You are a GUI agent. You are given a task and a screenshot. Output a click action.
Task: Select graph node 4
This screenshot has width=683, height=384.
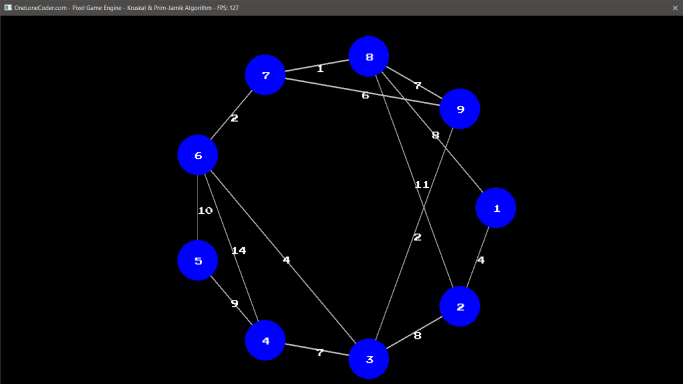[265, 340]
